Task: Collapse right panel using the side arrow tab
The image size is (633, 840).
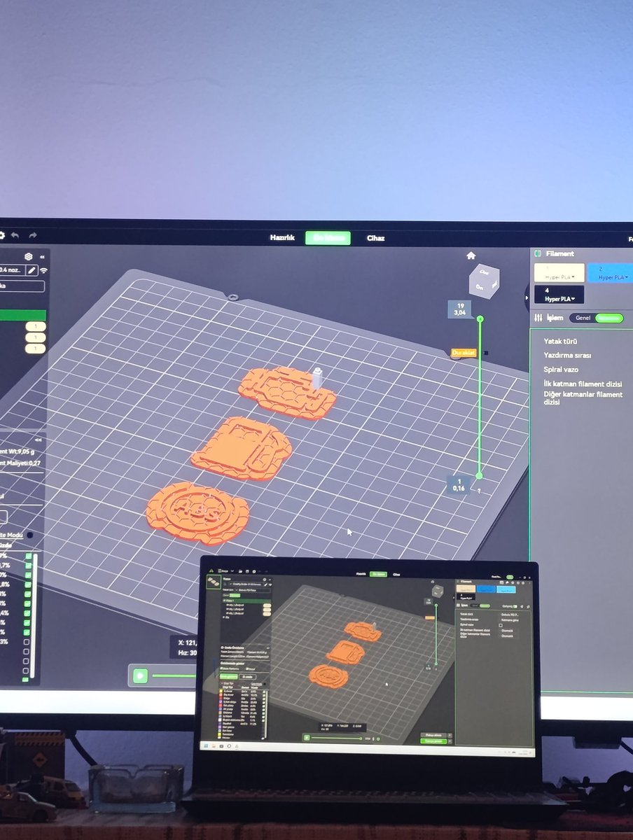Action: [527, 297]
